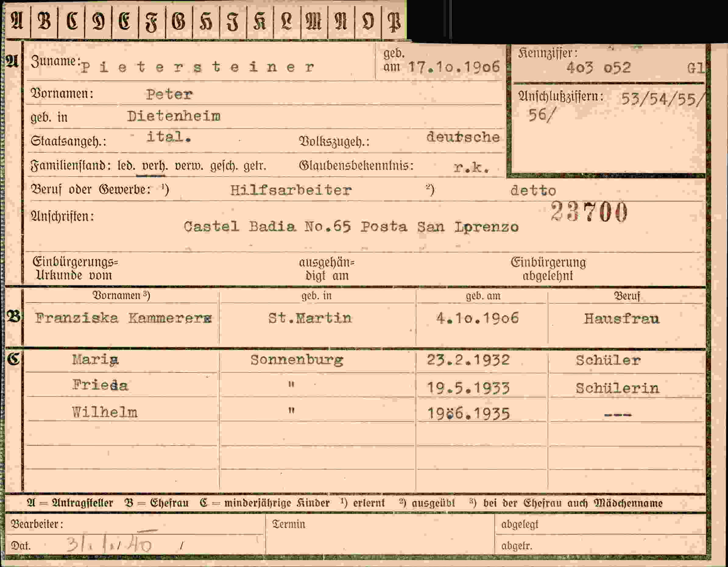Click the stamped number 23700
The image size is (728, 567).
tap(589, 212)
